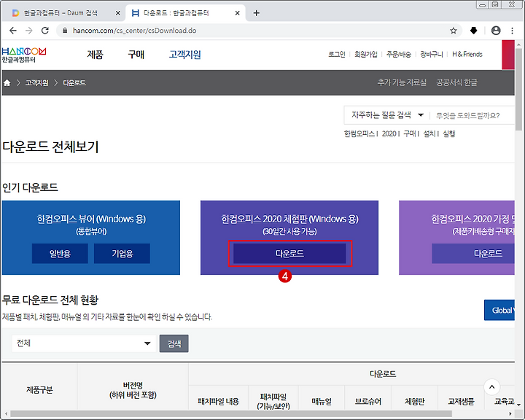Viewport: 525px width, 420px height.
Task: Open the browser extension icon
Action: pos(474,31)
